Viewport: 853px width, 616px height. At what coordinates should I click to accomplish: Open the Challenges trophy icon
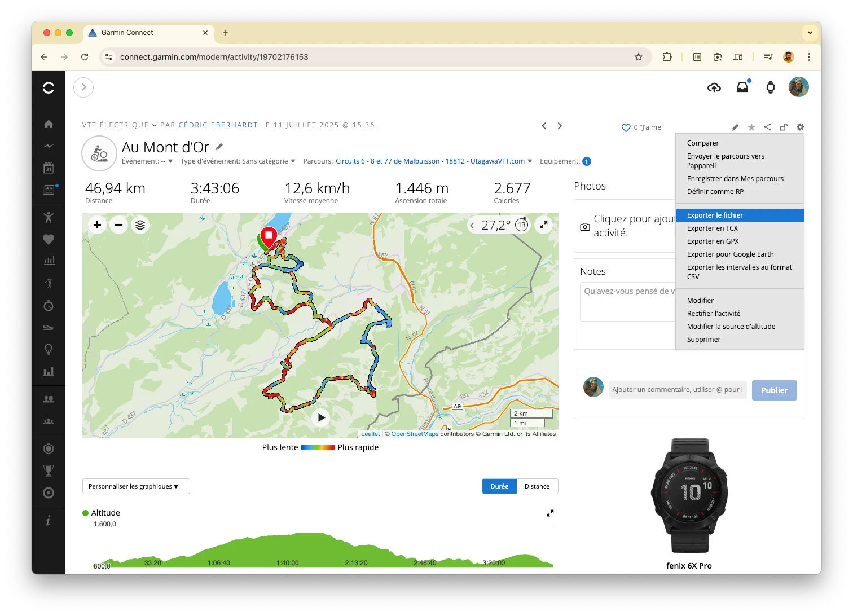click(49, 470)
